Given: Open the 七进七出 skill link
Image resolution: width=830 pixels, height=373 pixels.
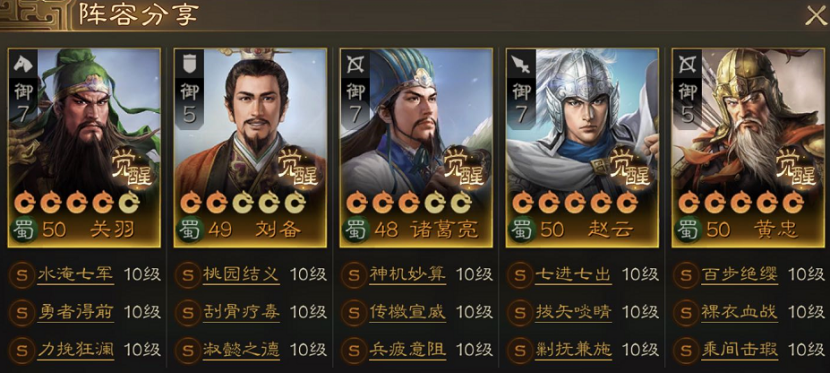Looking at the screenshot, I should (x=573, y=274).
